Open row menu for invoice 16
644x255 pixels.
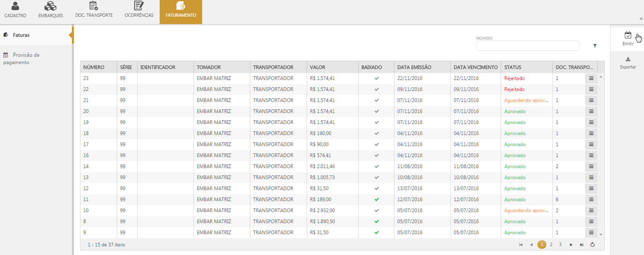(x=591, y=155)
